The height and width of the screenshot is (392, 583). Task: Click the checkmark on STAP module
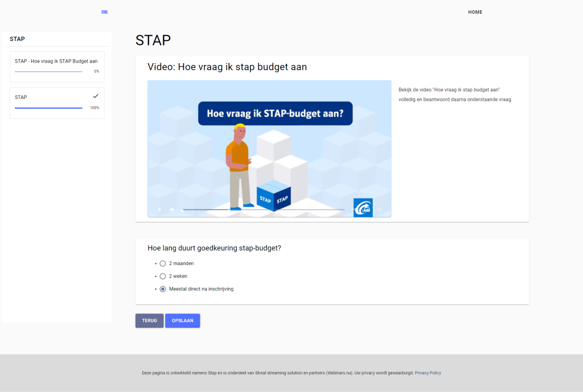[x=96, y=96]
